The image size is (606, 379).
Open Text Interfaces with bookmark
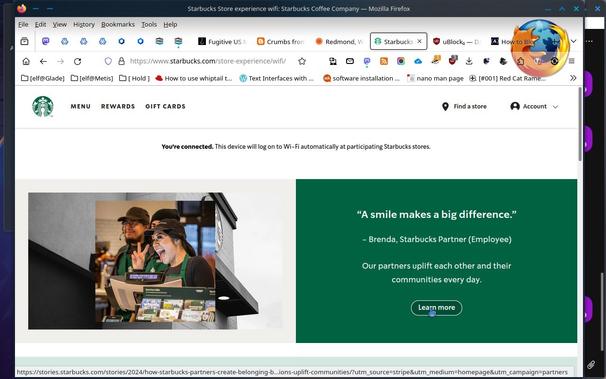[x=277, y=78]
